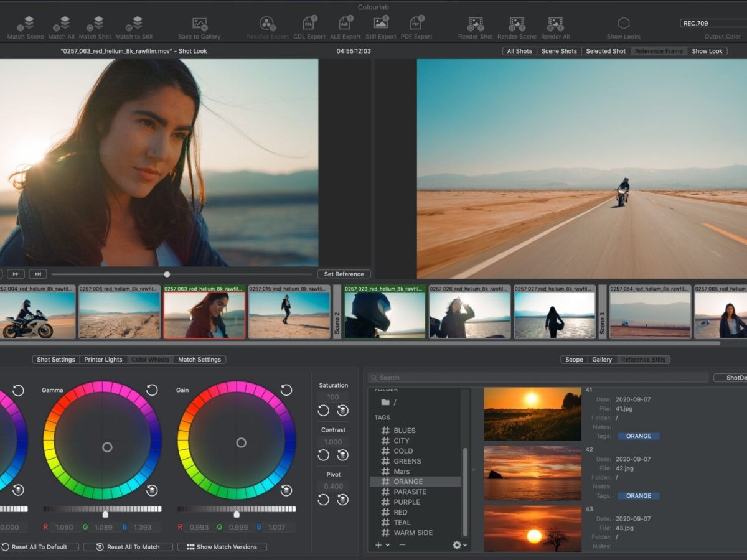Click the Gain luminance slider handle
The image size is (747, 560).
237,514
